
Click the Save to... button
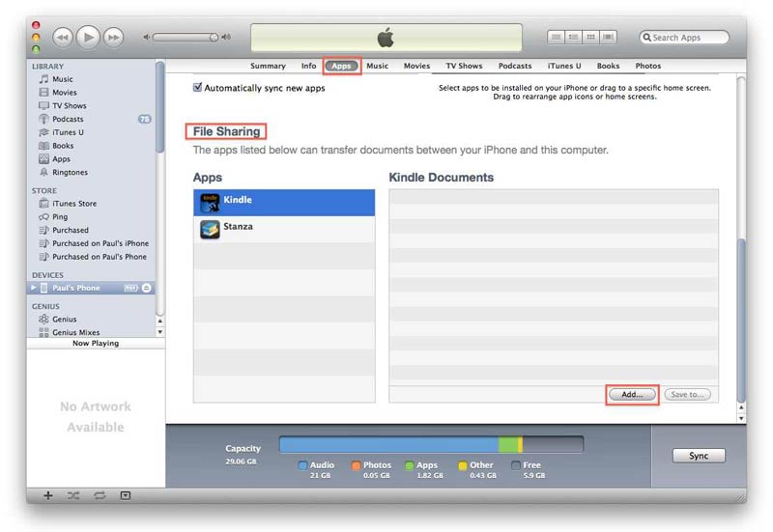(687, 394)
